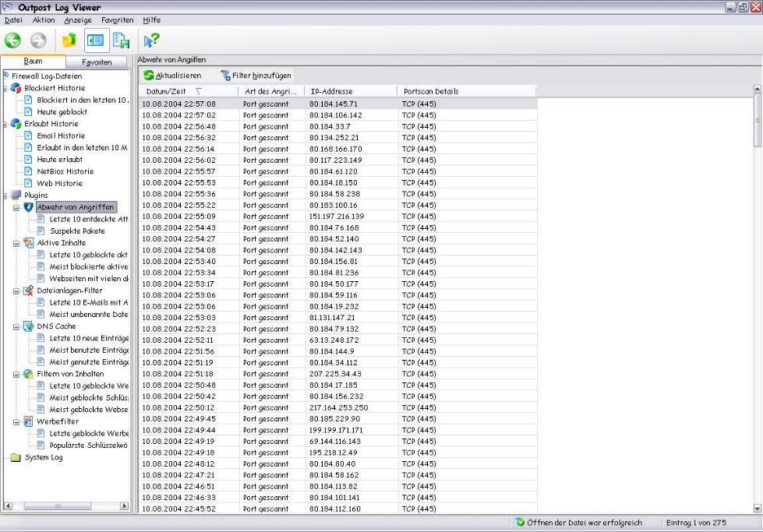
Task: Collapse the Filtern von Inhalten tree node
Action: [x=16, y=375]
